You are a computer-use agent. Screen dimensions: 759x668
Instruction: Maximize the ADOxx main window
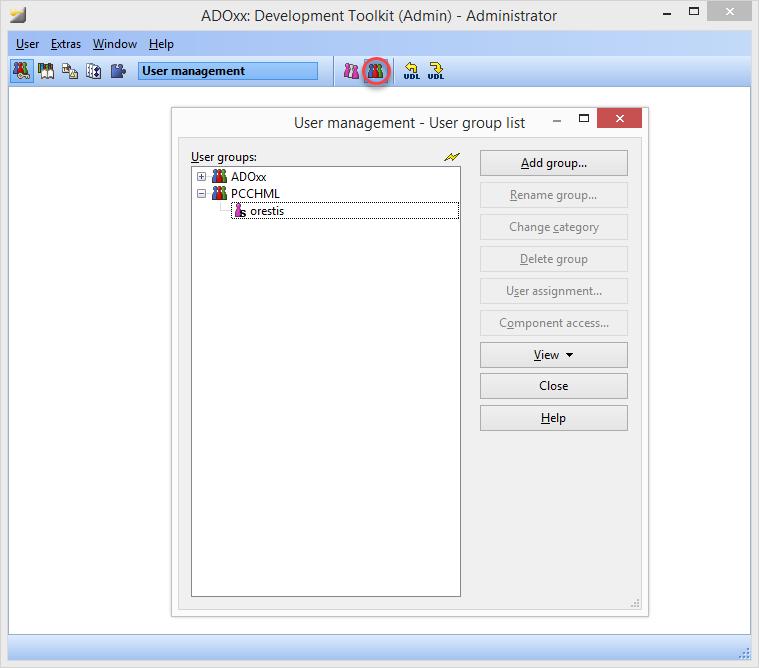tap(694, 11)
